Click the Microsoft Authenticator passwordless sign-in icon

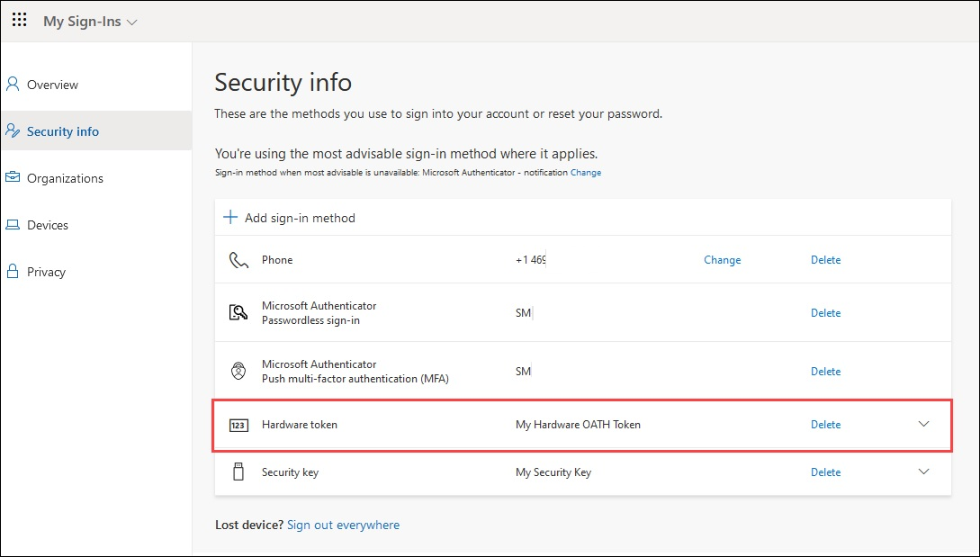click(x=237, y=312)
